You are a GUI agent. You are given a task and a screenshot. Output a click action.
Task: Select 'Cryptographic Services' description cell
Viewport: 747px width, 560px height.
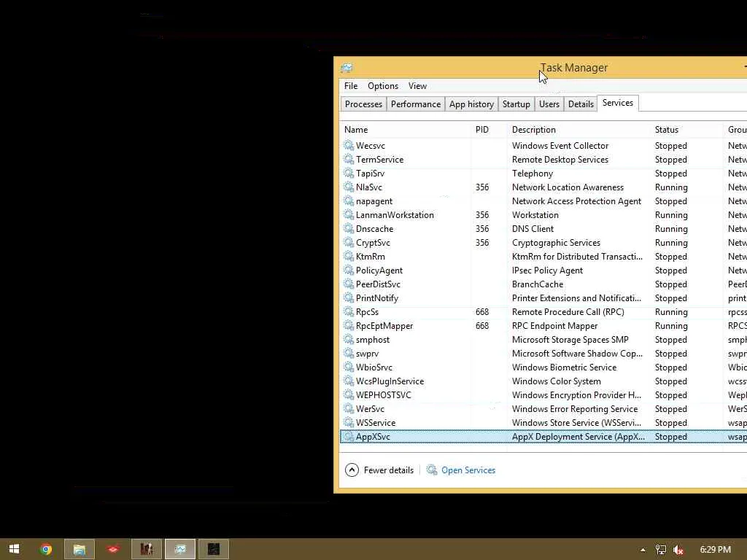556,242
